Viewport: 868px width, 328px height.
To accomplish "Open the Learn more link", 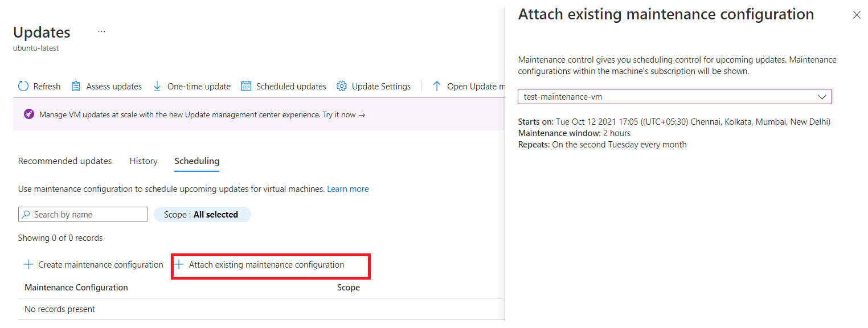I will point(347,188).
